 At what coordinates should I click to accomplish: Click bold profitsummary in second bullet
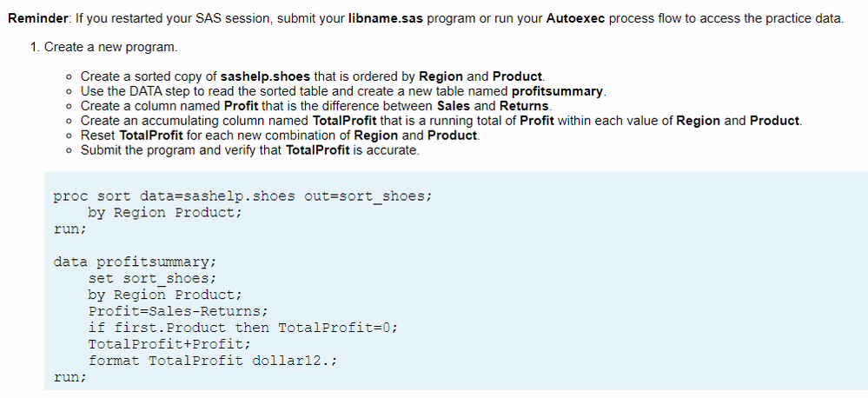pos(558,91)
